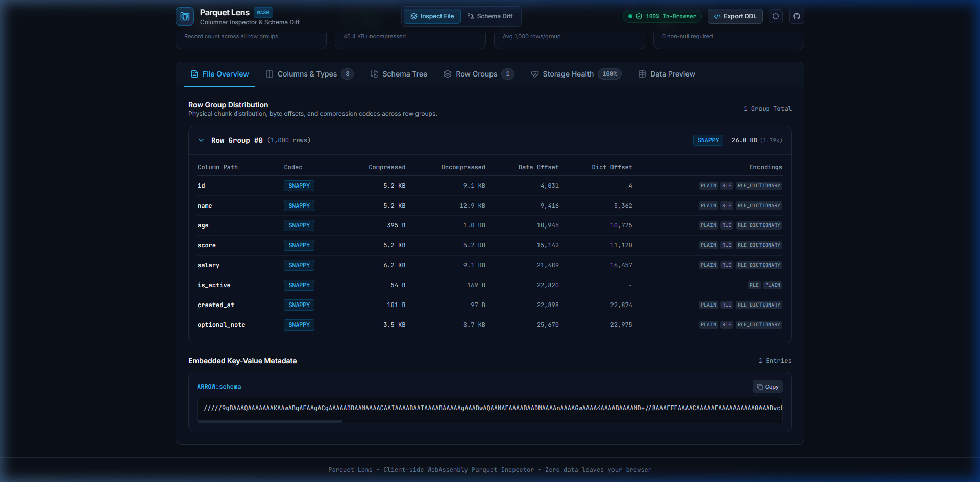Viewport: 980px width, 482px height.
Task: Click RLE_DICTIONARY tag in name row
Action: (x=759, y=206)
